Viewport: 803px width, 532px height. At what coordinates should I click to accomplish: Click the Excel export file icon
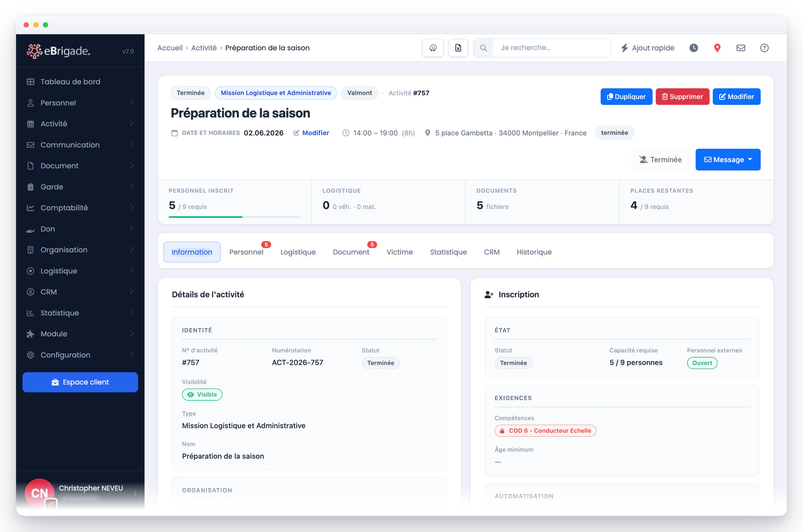[x=458, y=48]
